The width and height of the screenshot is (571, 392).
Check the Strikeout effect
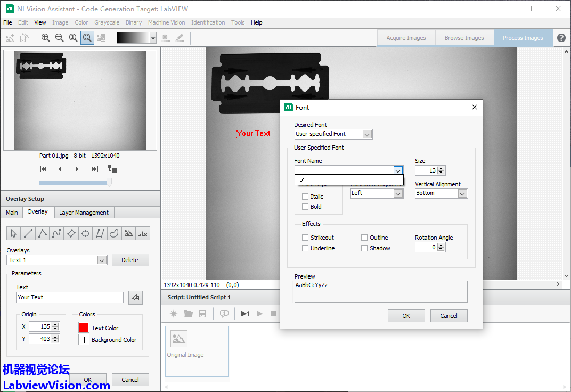(x=305, y=238)
